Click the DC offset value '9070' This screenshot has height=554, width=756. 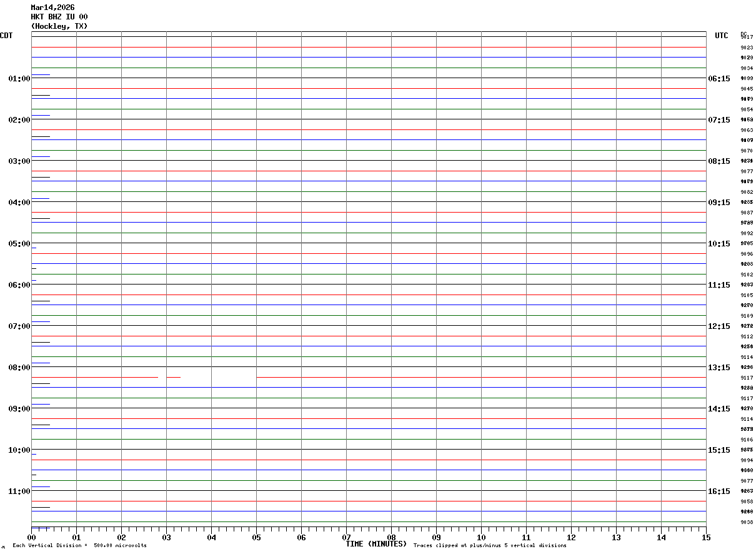pos(746,151)
